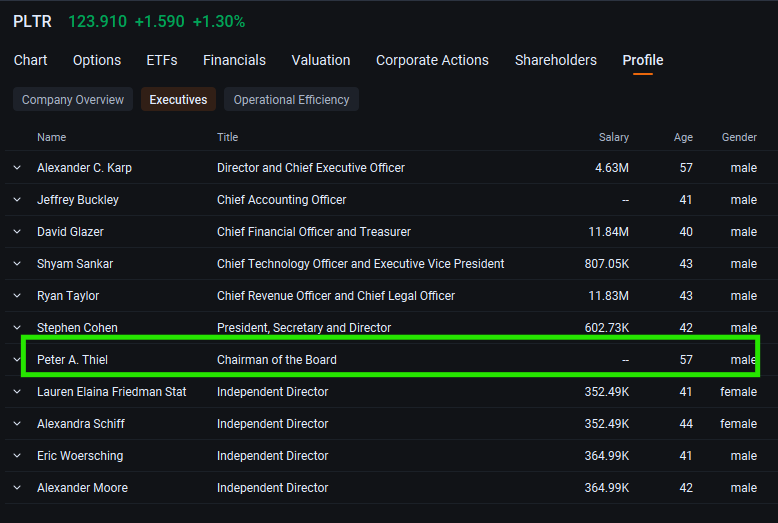Click the +1.30% percent change
The width and height of the screenshot is (778, 523).
click(x=219, y=21)
